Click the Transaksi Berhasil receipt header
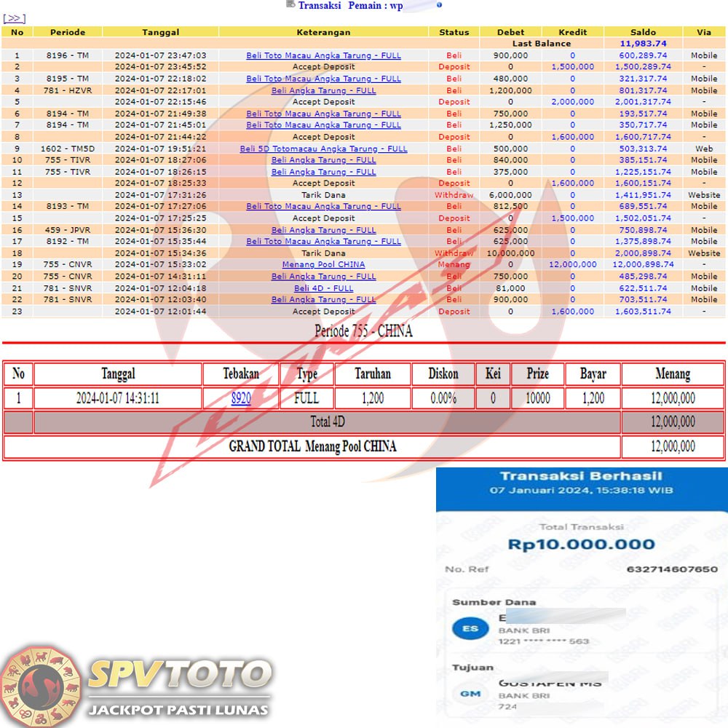Screen dimensions: 728x728 click(x=581, y=476)
